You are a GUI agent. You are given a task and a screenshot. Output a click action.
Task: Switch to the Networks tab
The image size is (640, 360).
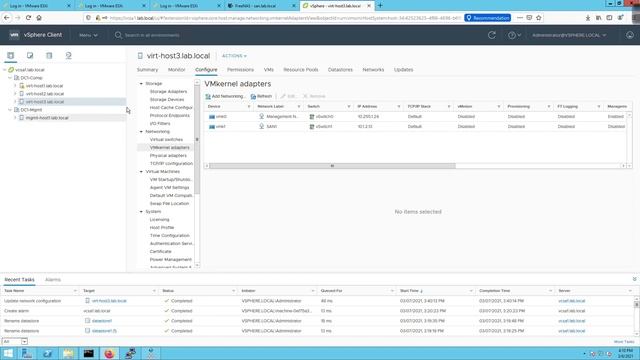[x=373, y=70]
